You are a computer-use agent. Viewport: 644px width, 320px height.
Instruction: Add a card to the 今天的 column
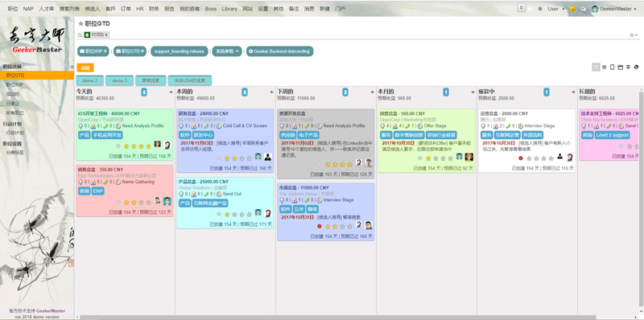pos(171,92)
